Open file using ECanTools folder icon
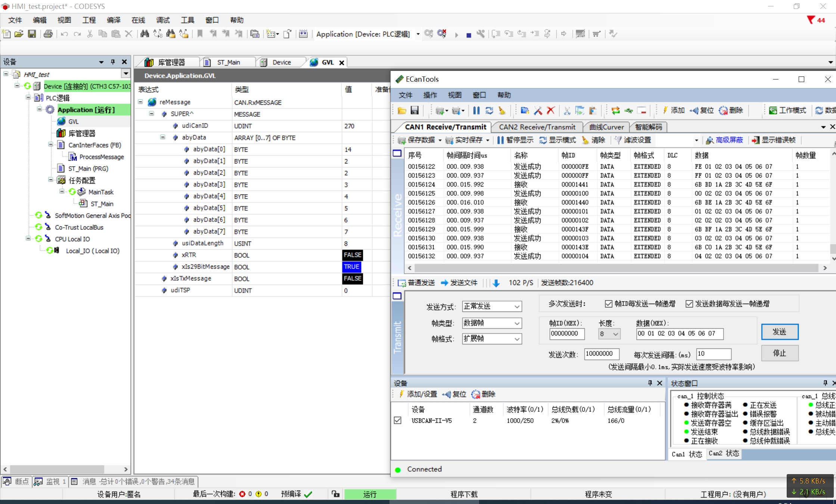The width and height of the screenshot is (836, 504). click(402, 110)
